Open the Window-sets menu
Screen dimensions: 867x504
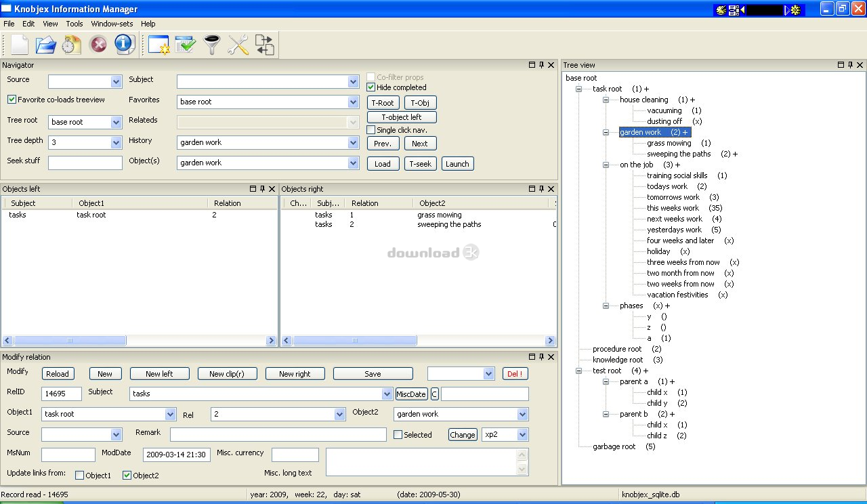(112, 24)
